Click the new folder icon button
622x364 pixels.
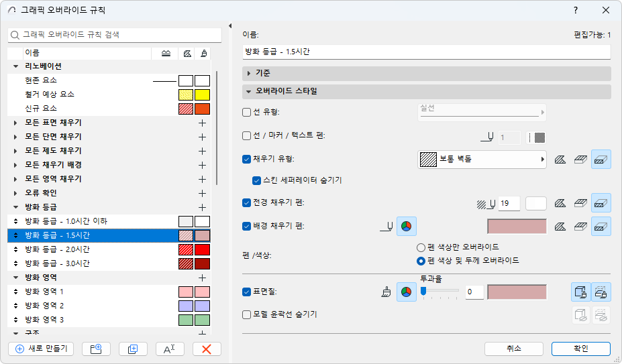tap(96, 349)
